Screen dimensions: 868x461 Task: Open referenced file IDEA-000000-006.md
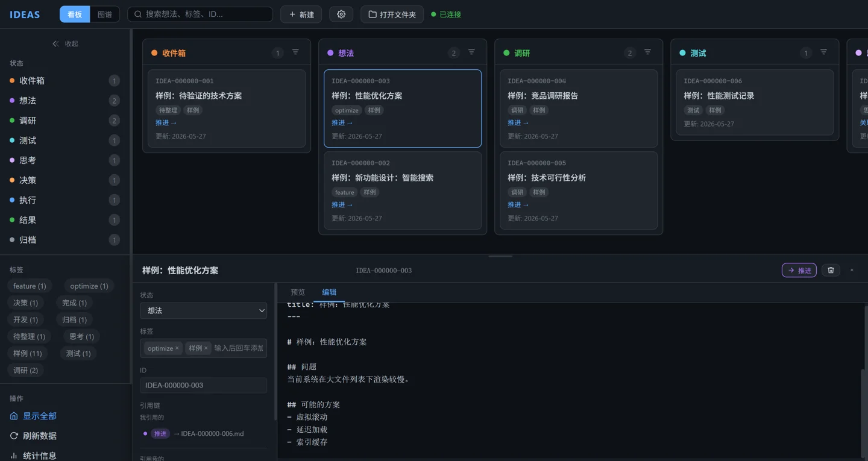tap(212, 434)
